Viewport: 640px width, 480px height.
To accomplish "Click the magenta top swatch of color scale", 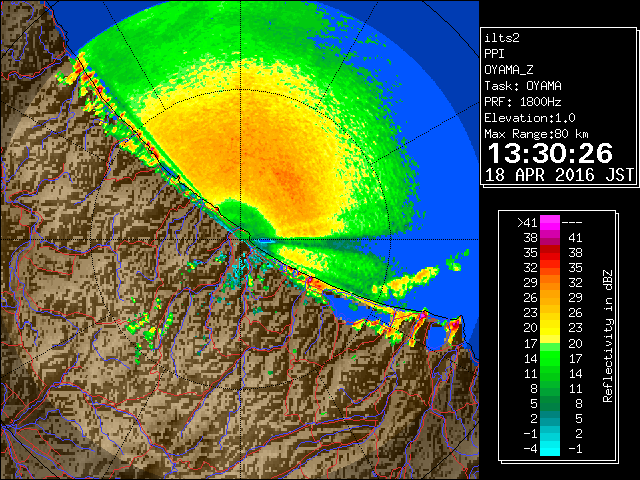I will (550, 222).
